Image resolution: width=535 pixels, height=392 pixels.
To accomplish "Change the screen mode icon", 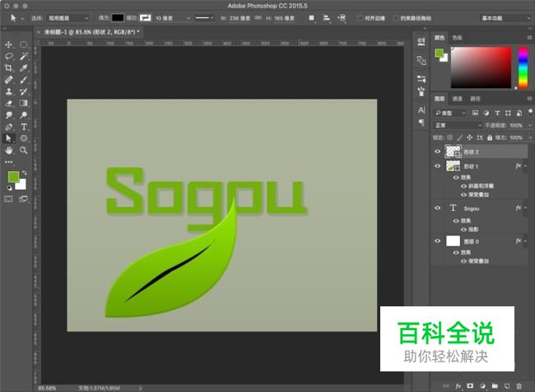I will (24, 199).
